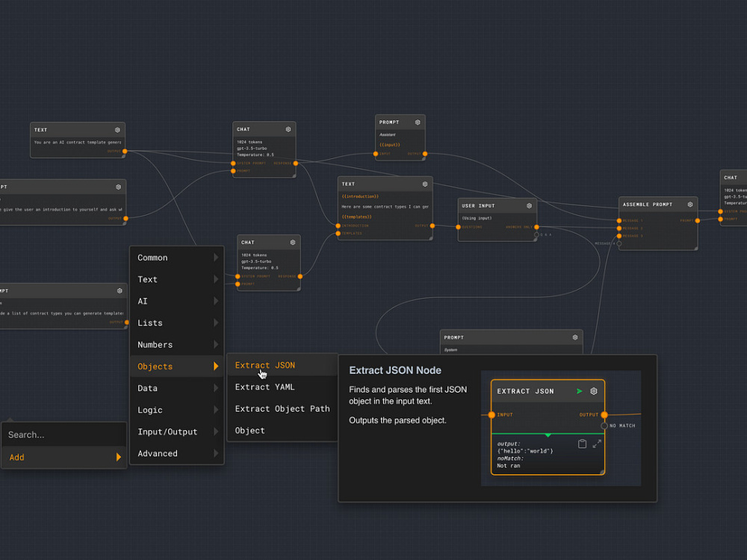Viewport: 747px width, 560px height.
Task: Click gear on node mentioning 'list of contract types'
Action: click(x=120, y=291)
